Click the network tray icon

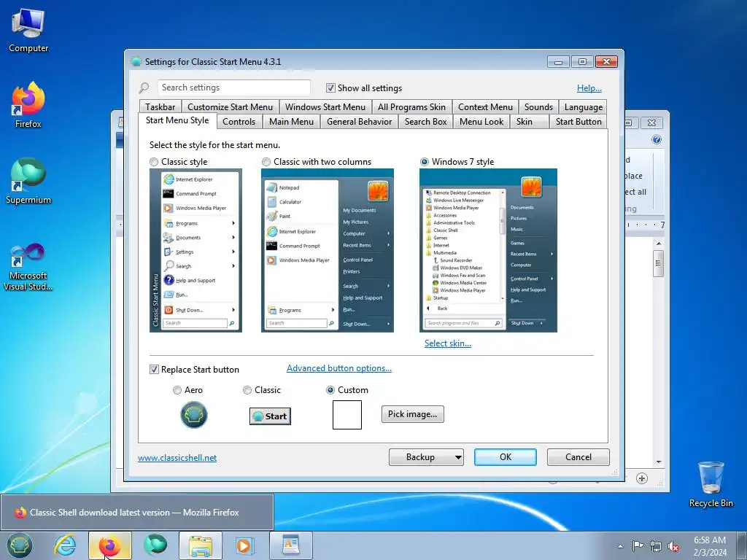[x=656, y=546]
